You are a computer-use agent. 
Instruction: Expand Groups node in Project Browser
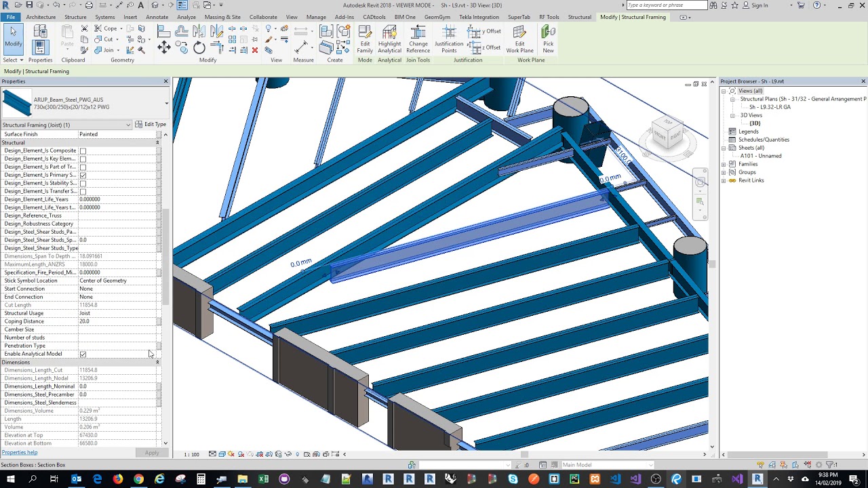click(x=724, y=172)
